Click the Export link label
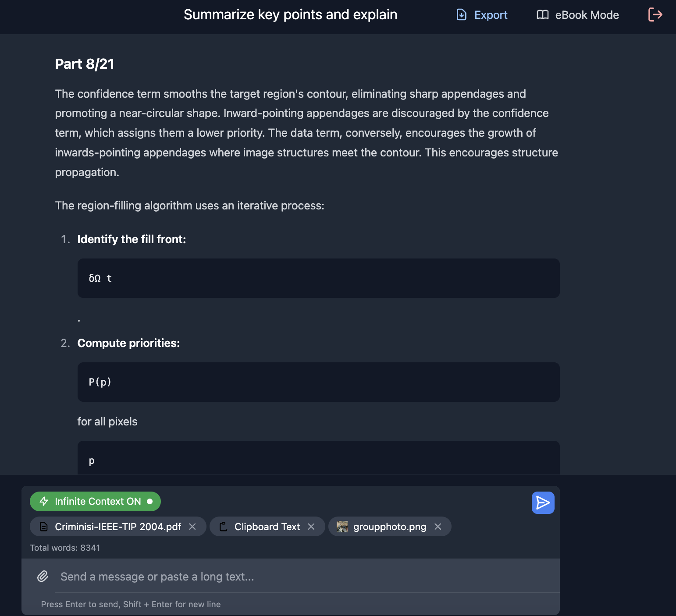 pyautogui.click(x=491, y=15)
